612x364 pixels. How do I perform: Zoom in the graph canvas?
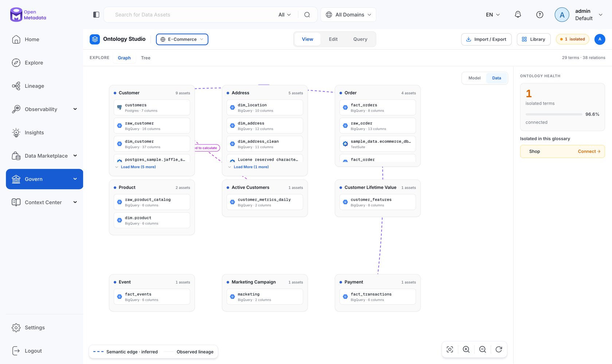[x=466, y=349]
